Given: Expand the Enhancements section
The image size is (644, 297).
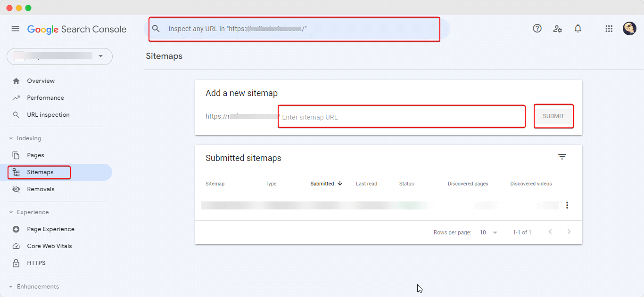Looking at the screenshot, I should (11, 287).
